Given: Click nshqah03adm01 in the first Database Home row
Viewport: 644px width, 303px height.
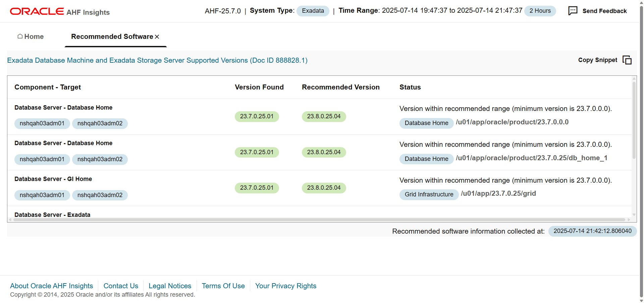Looking at the screenshot, I should (x=42, y=123).
